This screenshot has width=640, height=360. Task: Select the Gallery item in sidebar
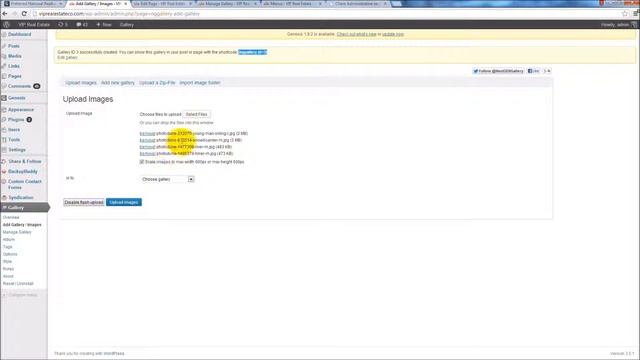[24, 208]
